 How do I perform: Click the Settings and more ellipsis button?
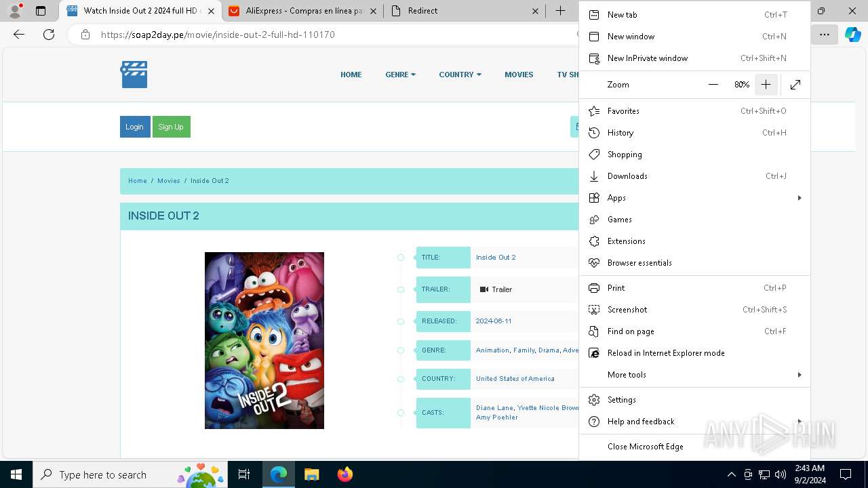[824, 35]
